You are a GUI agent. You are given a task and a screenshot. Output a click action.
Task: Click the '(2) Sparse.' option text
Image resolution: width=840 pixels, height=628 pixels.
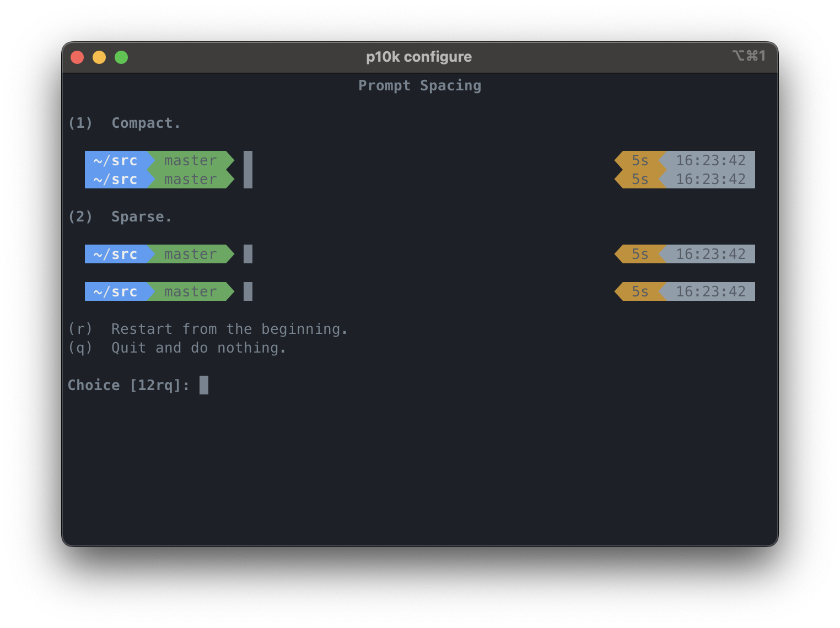(x=120, y=216)
